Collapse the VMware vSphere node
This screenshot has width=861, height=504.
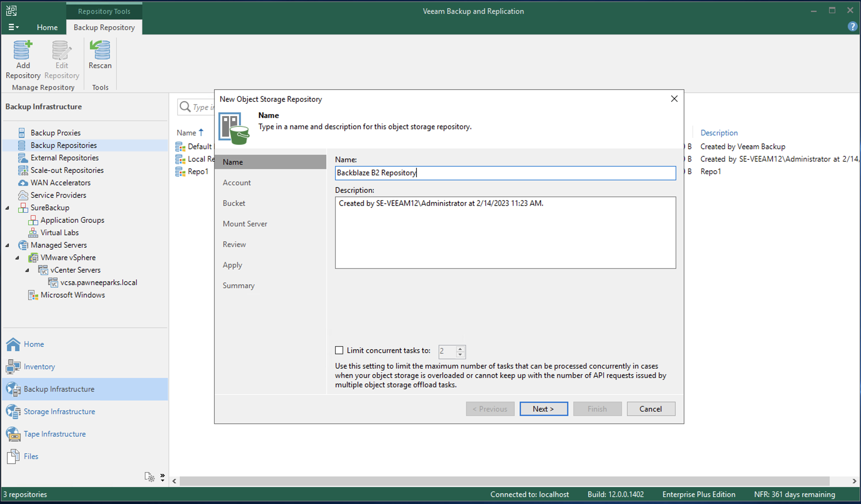(x=17, y=258)
